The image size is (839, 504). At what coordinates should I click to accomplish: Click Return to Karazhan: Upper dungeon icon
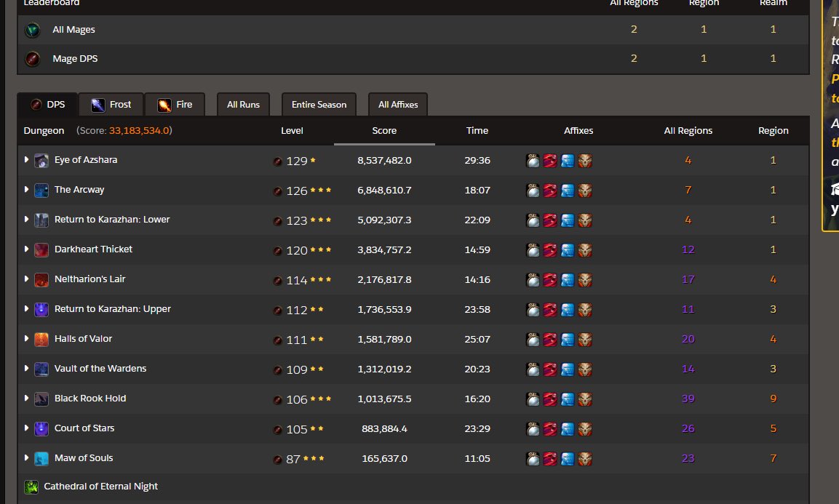tap(41, 310)
